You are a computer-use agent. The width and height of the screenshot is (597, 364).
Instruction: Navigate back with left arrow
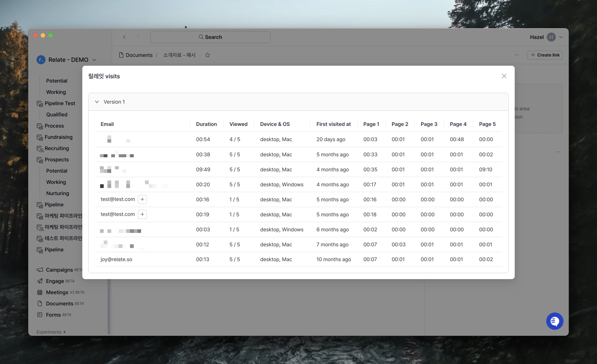[x=124, y=37]
